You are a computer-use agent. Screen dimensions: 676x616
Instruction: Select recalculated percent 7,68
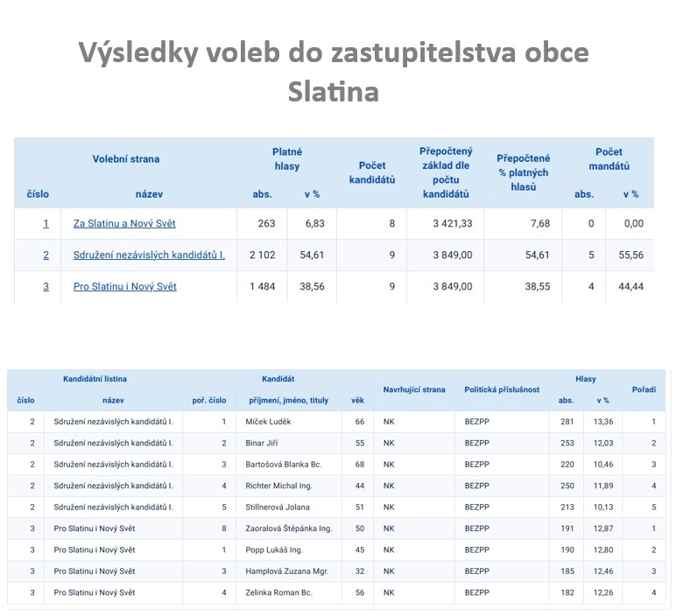click(540, 224)
